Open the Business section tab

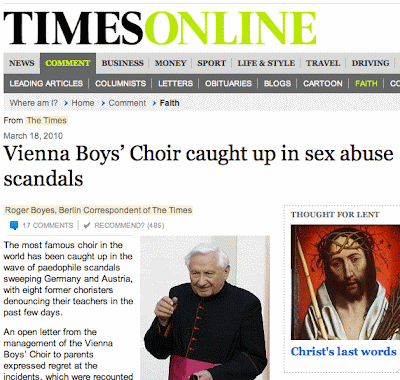tap(122, 63)
